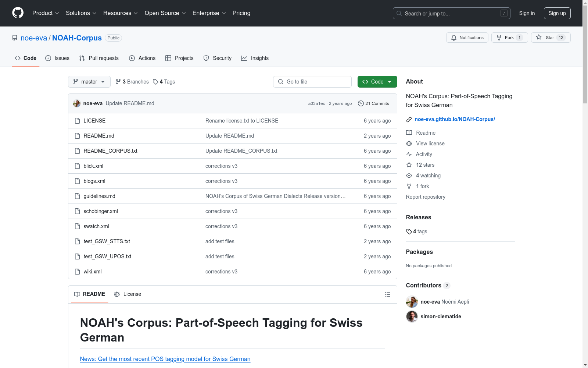The height and width of the screenshot is (368, 588).
Task: Click the repository icon beside noe-eva
Action: tap(15, 38)
